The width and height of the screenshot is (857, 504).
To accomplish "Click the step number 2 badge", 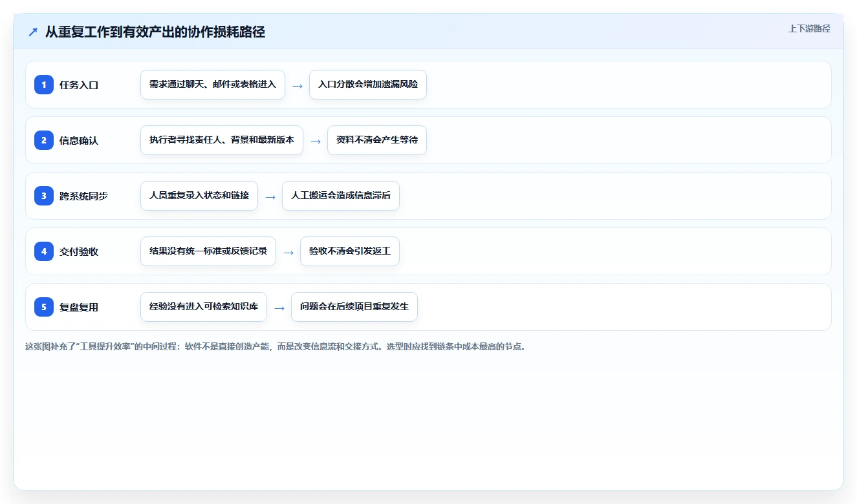I will click(44, 140).
